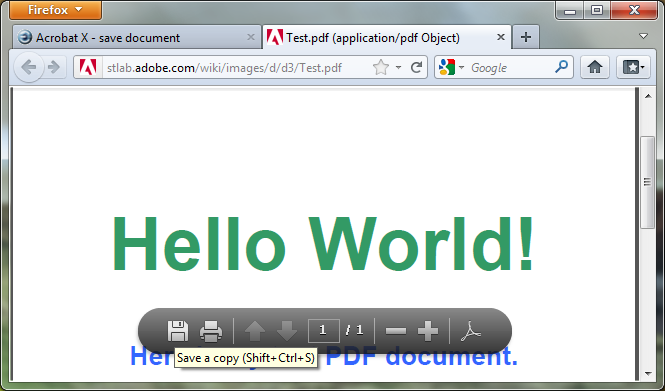Click the Test.pdf tab Adobe icon
Screen dimensions: 665x391
pyautogui.click(x=274, y=37)
